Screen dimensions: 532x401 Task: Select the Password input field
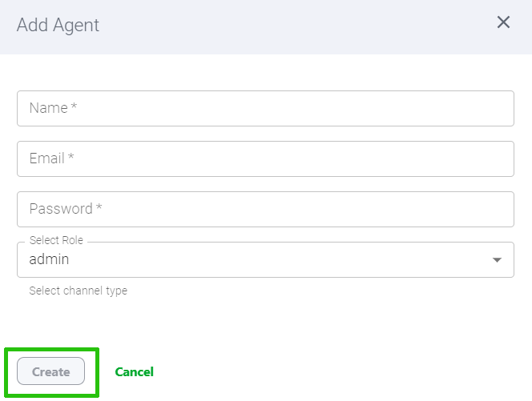click(264, 209)
